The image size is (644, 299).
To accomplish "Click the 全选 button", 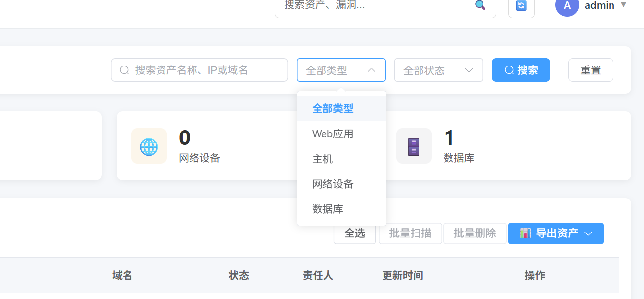I will point(354,233).
